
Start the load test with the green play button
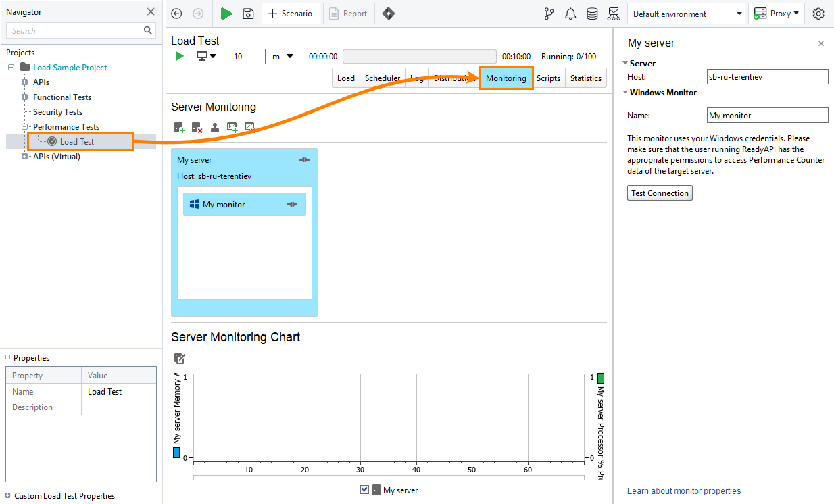point(179,56)
